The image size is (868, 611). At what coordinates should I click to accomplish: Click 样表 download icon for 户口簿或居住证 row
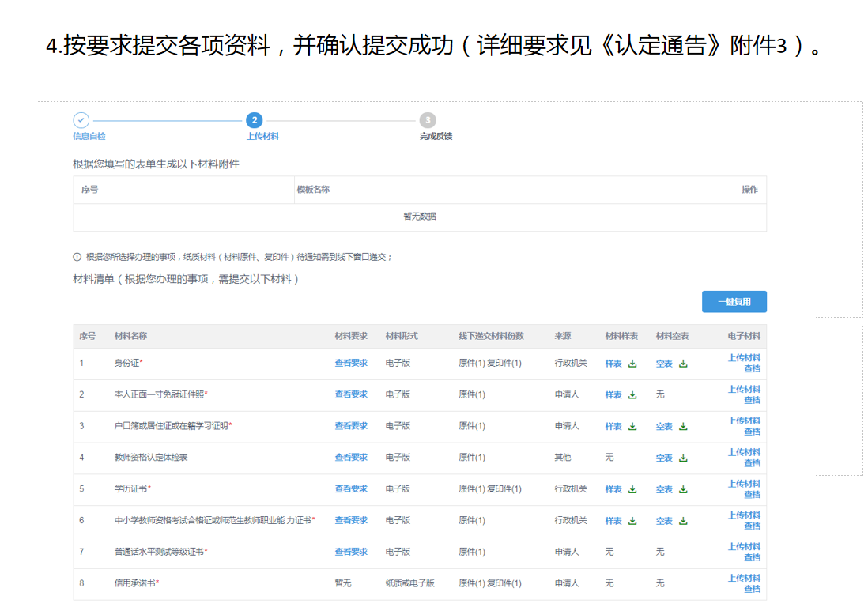point(632,427)
